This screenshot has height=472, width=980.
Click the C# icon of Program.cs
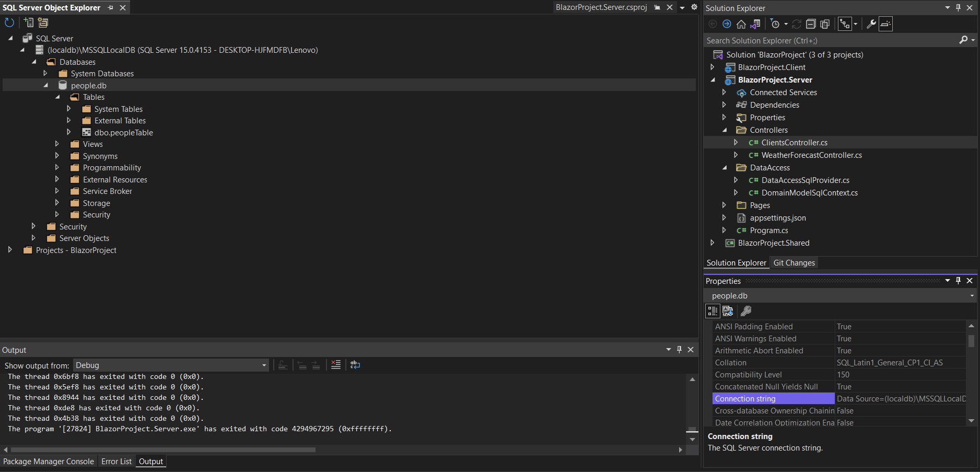741,231
